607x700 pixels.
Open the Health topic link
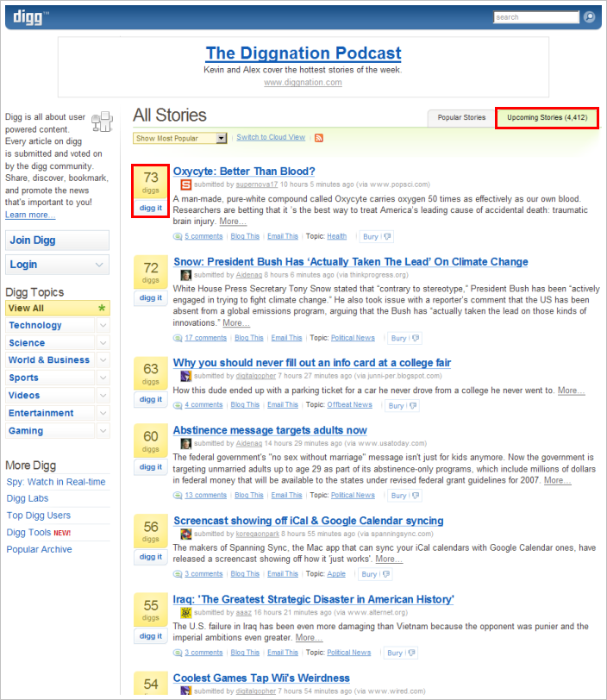point(337,236)
